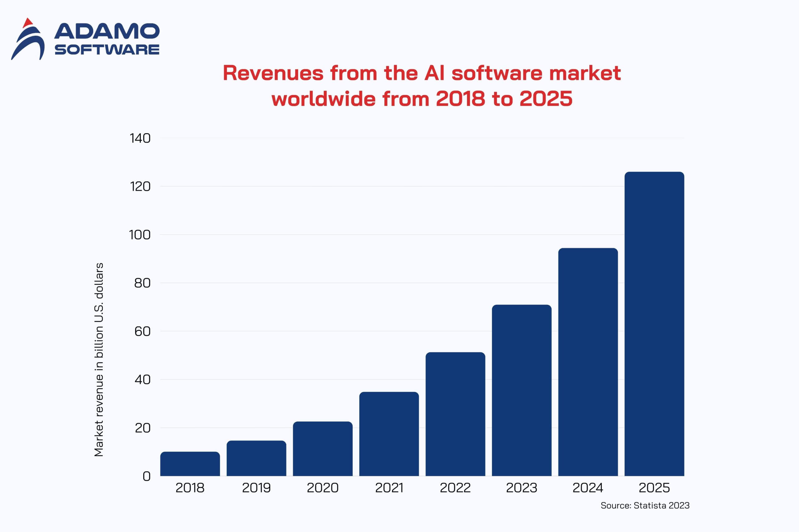Click the 2025 x-axis year label
Image resolution: width=799 pixels, height=532 pixels.
click(x=654, y=488)
